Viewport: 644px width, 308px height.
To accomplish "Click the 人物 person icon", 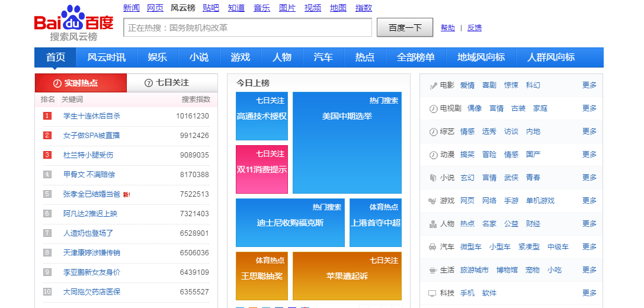I will click(x=433, y=224).
